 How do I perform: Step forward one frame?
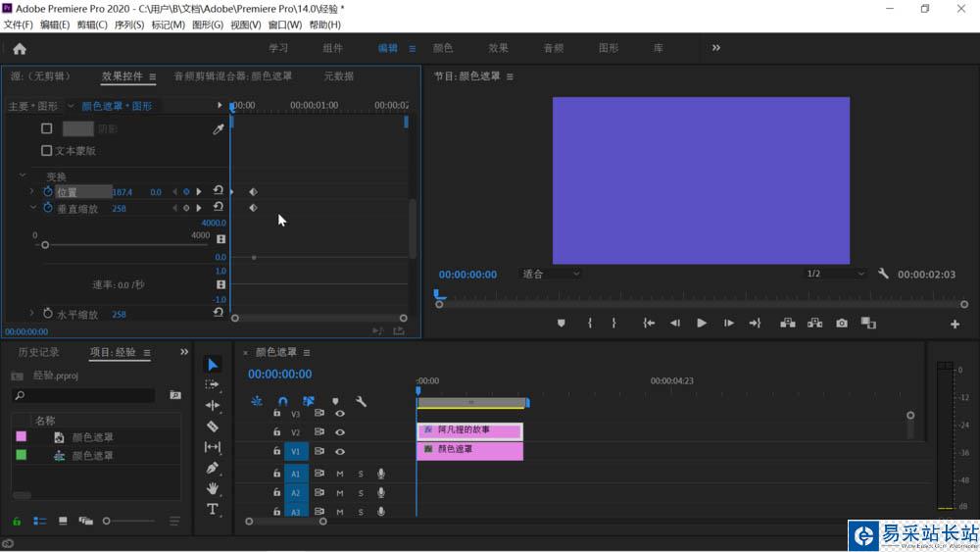(729, 324)
